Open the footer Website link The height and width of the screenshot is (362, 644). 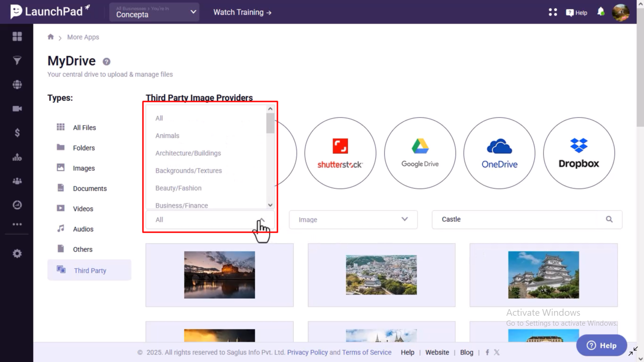[x=437, y=353]
